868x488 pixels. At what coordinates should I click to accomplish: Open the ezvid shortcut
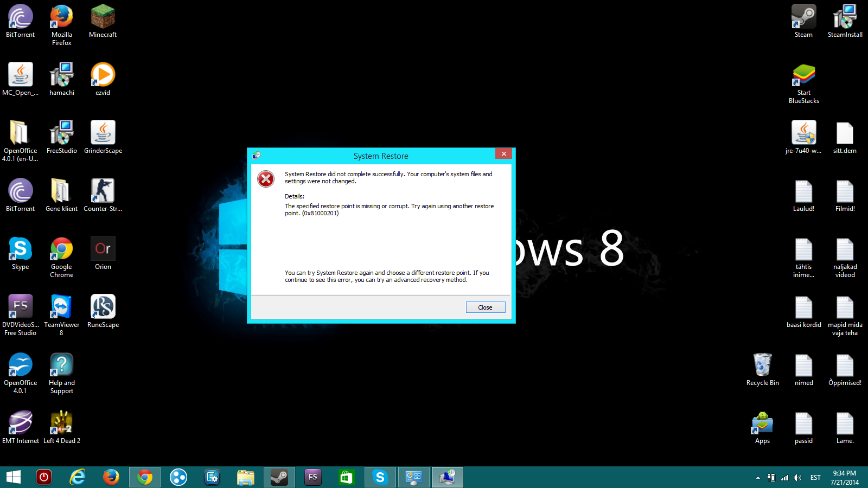[x=103, y=79]
